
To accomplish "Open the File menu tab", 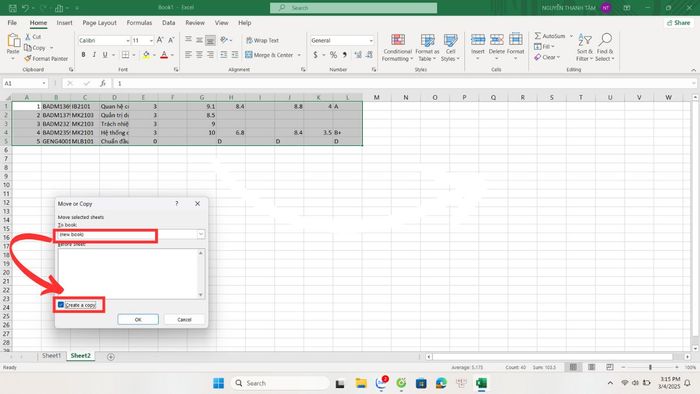I will pos(12,23).
